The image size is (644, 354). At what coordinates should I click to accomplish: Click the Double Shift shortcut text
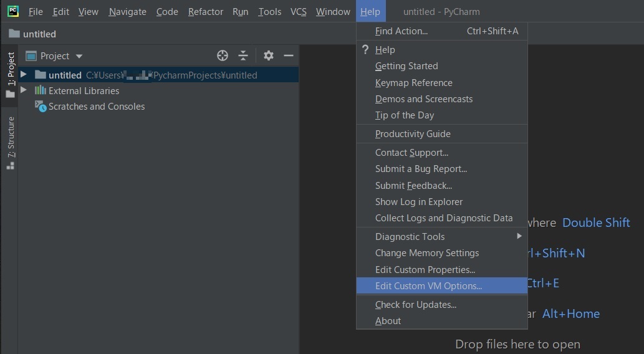coord(596,222)
